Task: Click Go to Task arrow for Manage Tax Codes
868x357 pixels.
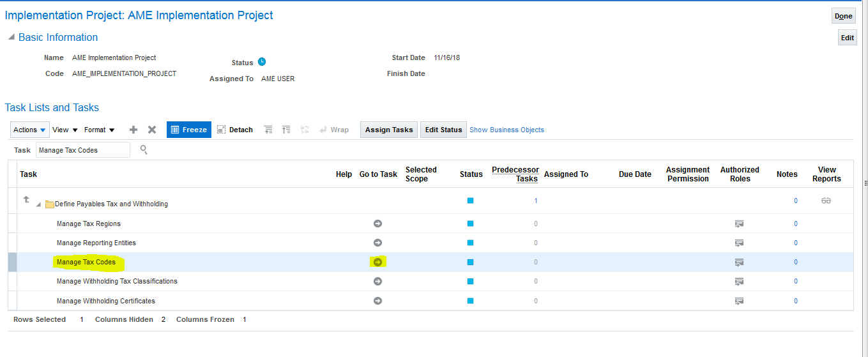Action: pos(377,262)
